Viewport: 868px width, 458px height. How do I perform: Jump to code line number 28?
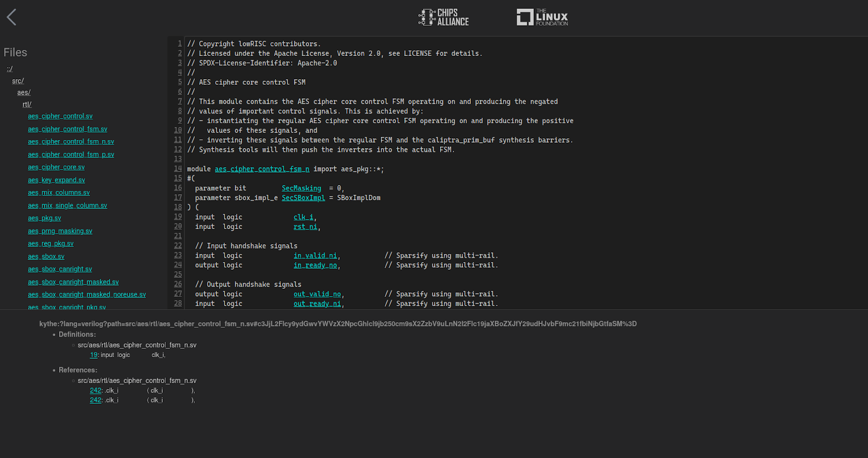tap(178, 303)
